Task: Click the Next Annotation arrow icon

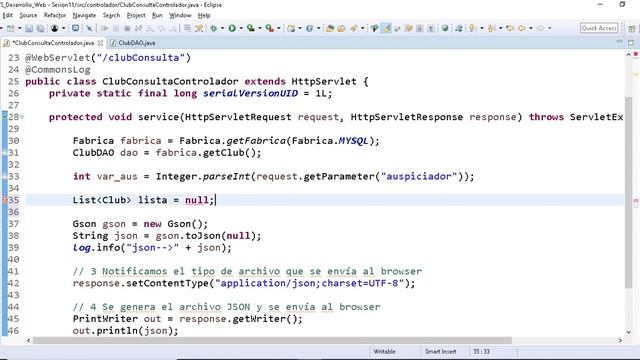Action: click(473, 28)
